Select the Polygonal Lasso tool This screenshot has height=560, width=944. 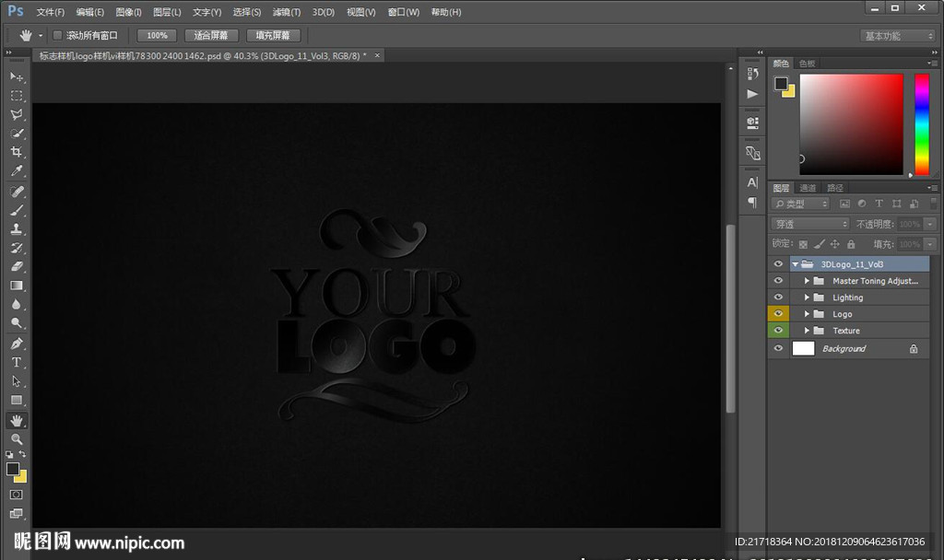coord(17,114)
